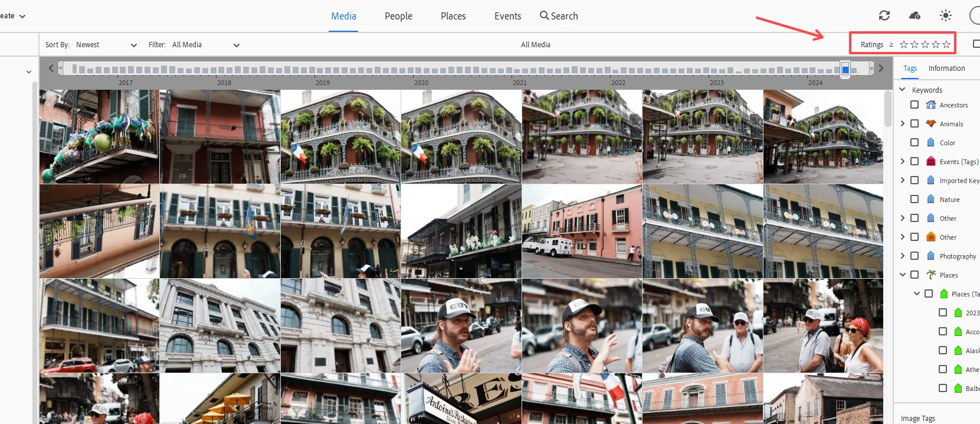980x424 pixels.
Task: Click the rating comparison operator symbol
Action: point(891,45)
